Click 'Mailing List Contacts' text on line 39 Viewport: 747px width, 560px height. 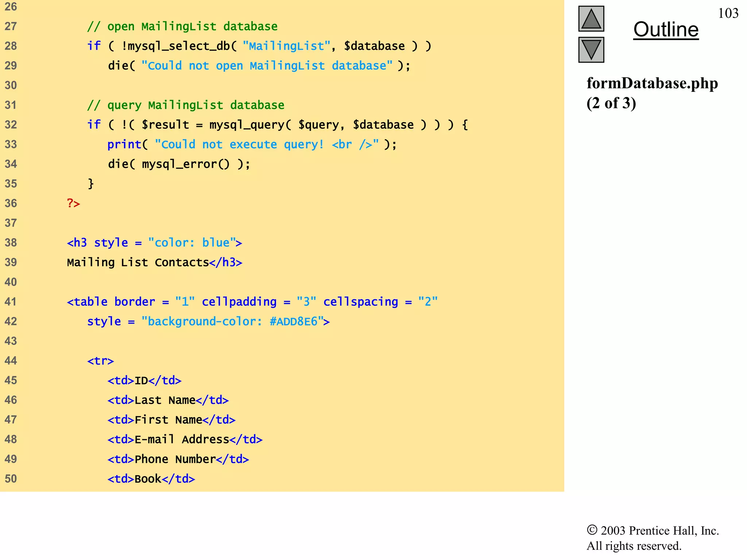[x=138, y=262]
